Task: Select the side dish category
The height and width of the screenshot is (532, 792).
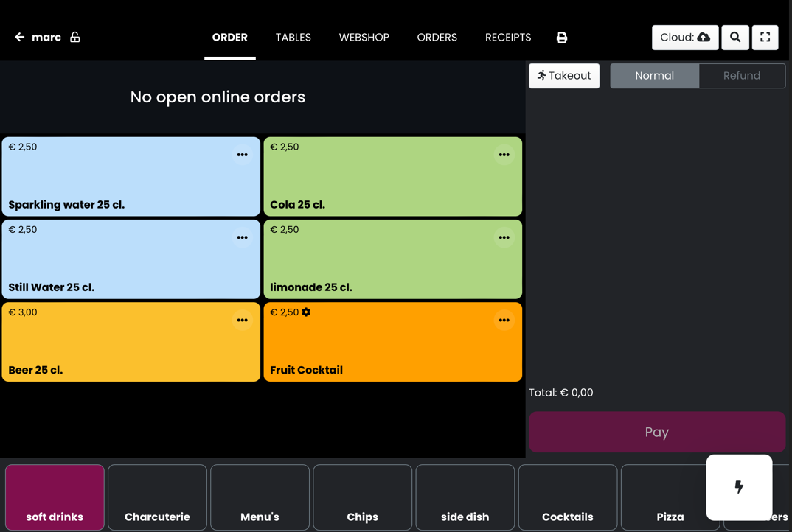Action: pyautogui.click(x=465, y=497)
